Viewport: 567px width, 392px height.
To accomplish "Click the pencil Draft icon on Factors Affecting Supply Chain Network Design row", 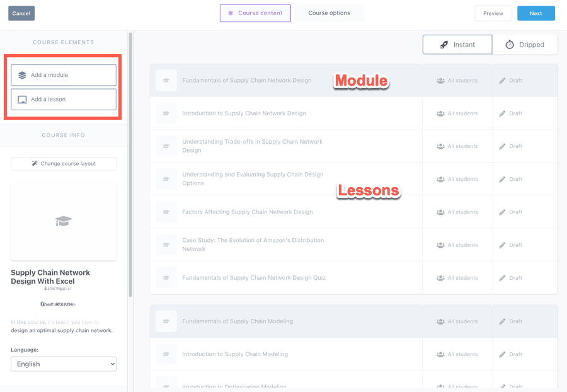I will 503,212.
